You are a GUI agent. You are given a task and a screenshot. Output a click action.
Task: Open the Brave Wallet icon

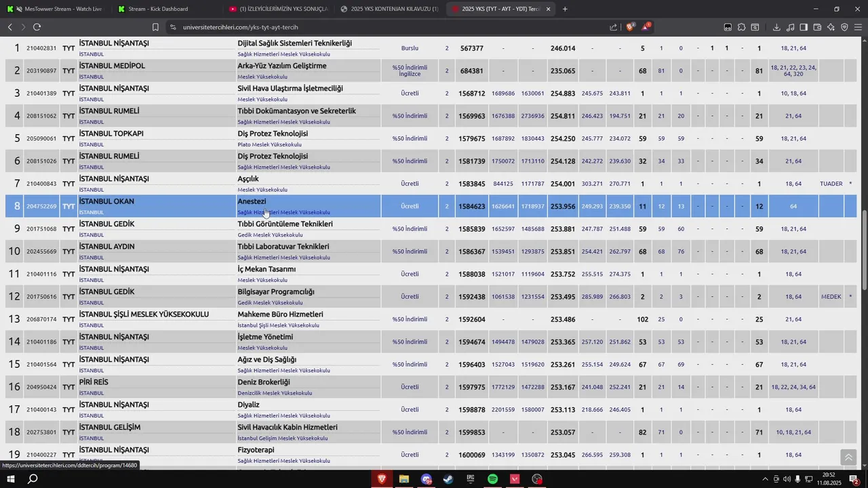[817, 27]
